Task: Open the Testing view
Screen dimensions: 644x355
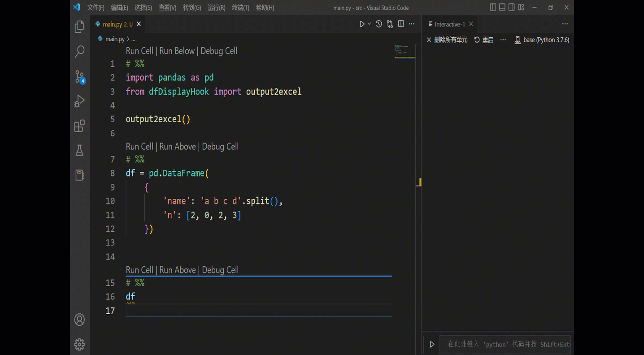Action: click(79, 151)
